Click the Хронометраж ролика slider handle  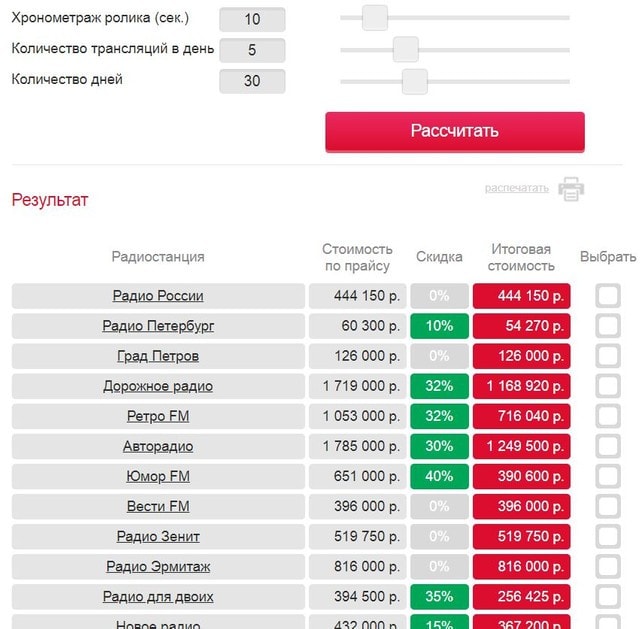(x=375, y=18)
